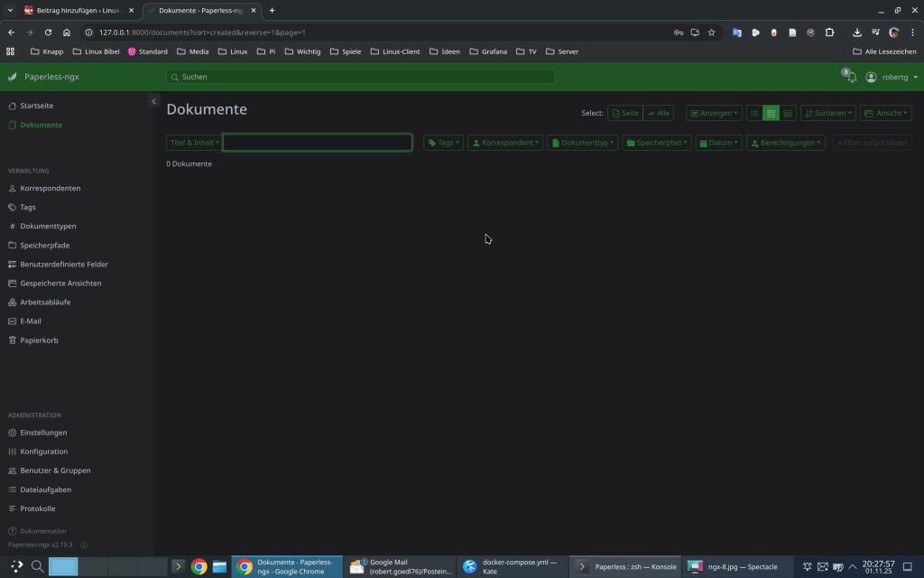Expand the Titel & Inhalt search type dropdown

[194, 143]
